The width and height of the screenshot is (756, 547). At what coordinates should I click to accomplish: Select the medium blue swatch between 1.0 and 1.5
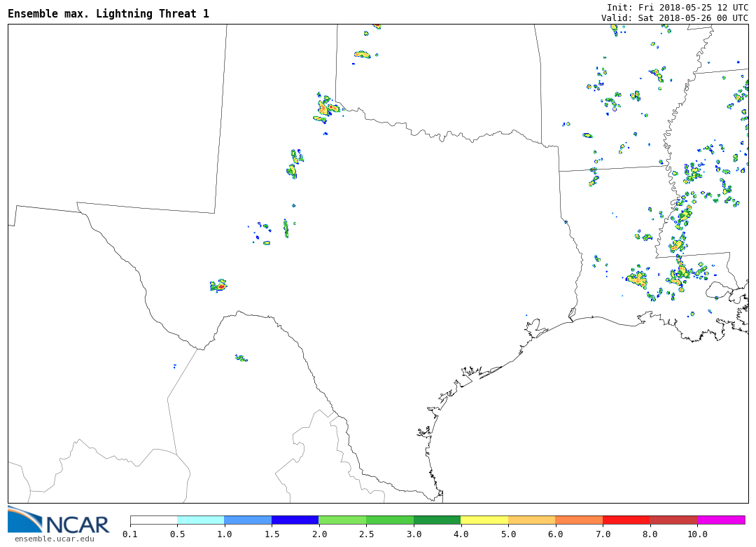[248, 520]
